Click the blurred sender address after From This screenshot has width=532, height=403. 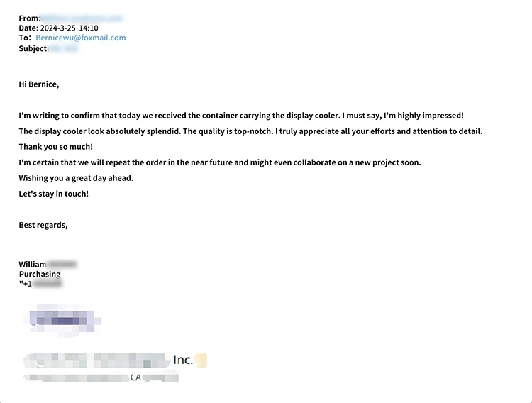[x=82, y=18]
